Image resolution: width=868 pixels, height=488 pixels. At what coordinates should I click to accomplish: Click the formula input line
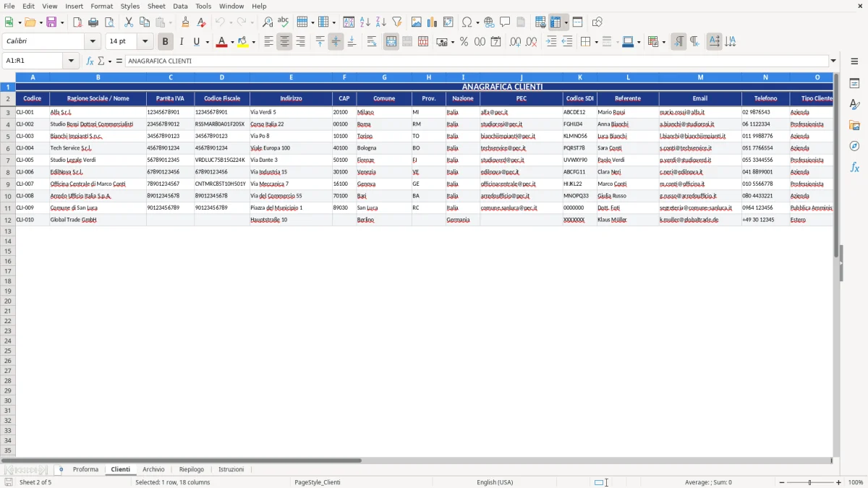(x=477, y=61)
